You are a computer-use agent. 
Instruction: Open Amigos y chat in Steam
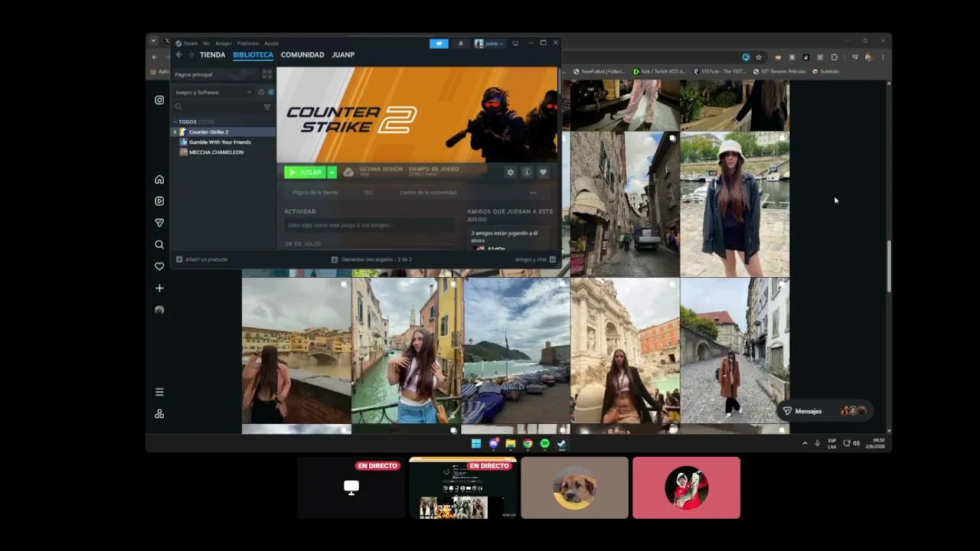tap(534, 259)
